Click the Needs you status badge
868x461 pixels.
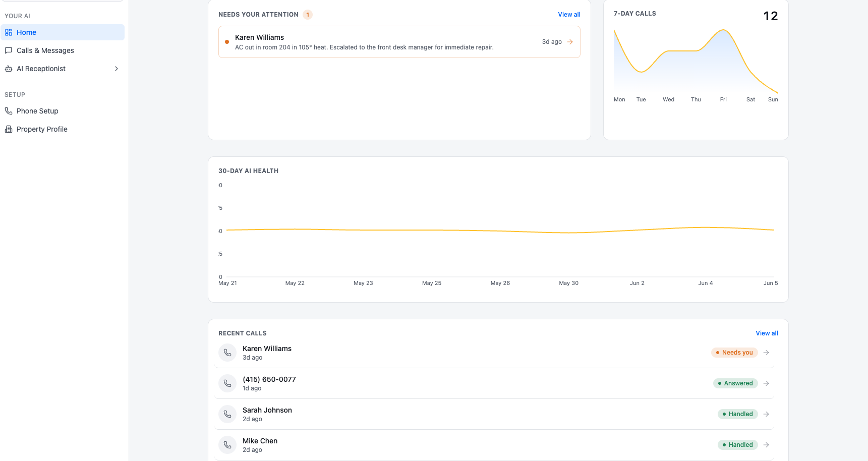coord(734,353)
